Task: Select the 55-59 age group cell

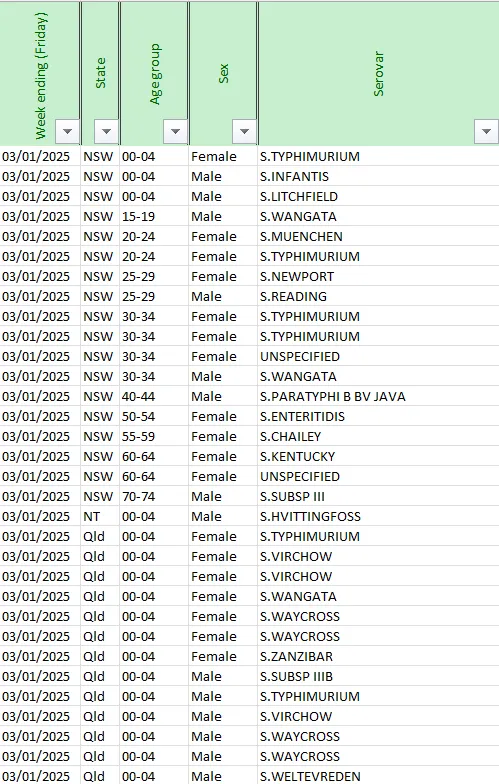Action: (154, 436)
